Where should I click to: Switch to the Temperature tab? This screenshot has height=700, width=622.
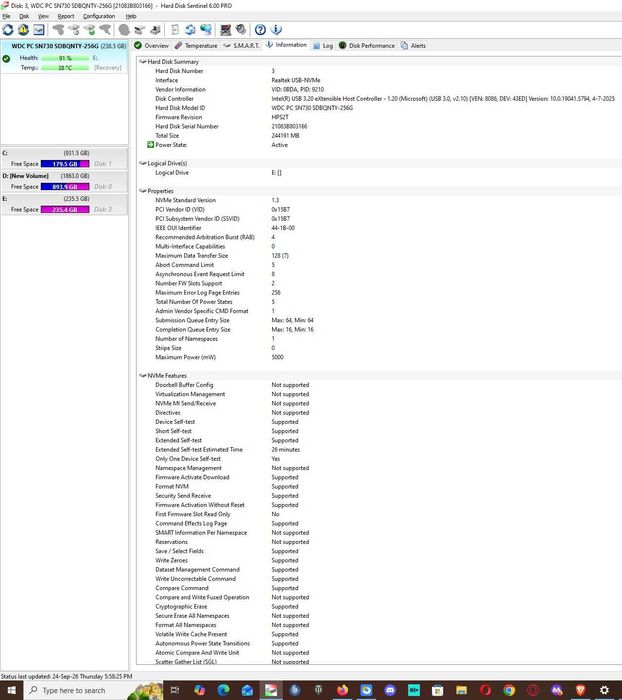[x=196, y=46]
